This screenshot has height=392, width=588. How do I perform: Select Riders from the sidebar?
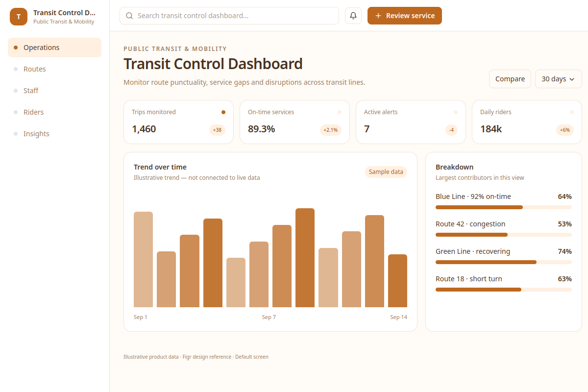click(x=55, y=112)
